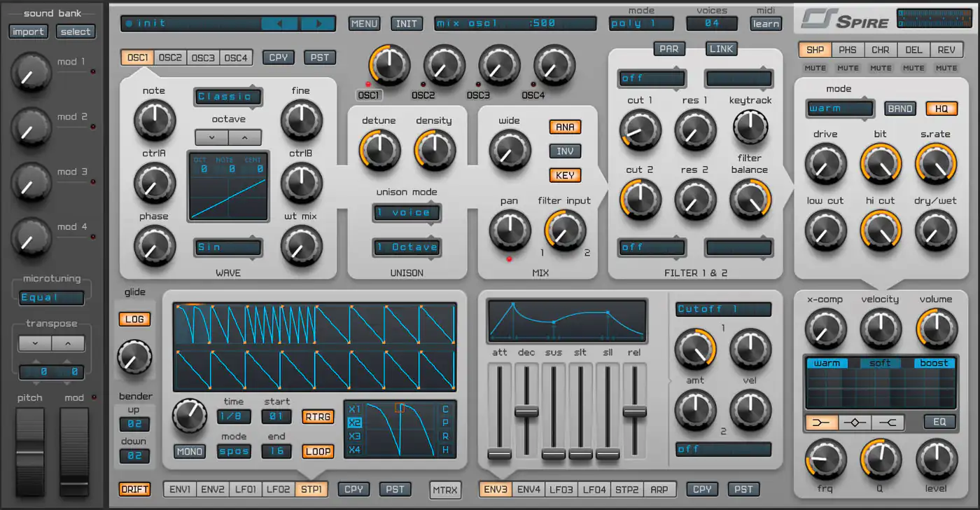Open the unison mode 1 voice dropdown

[x=407, y=213]
